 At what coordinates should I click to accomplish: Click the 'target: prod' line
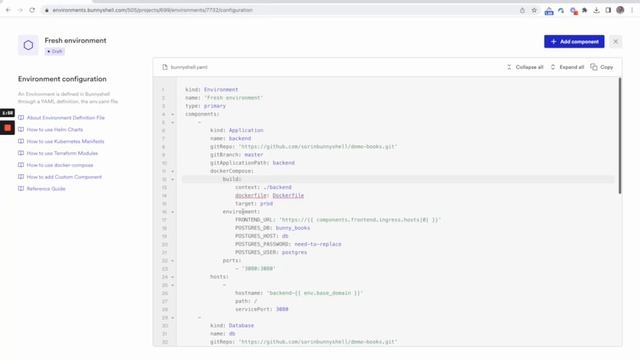(x=254, y=203)
